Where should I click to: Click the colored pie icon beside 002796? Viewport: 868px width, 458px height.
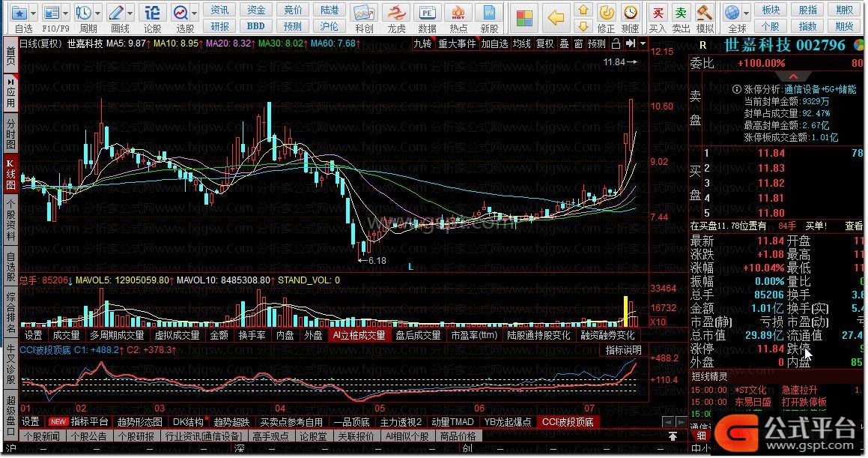(858, 45)
